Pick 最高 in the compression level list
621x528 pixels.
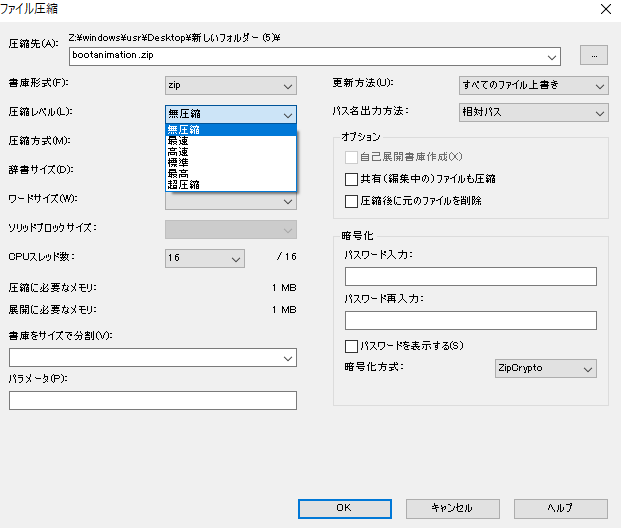point(230,173)
